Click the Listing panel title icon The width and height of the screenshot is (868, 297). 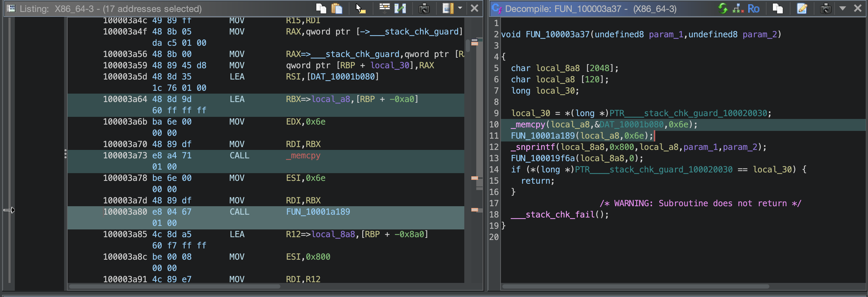tap(11, 8)
